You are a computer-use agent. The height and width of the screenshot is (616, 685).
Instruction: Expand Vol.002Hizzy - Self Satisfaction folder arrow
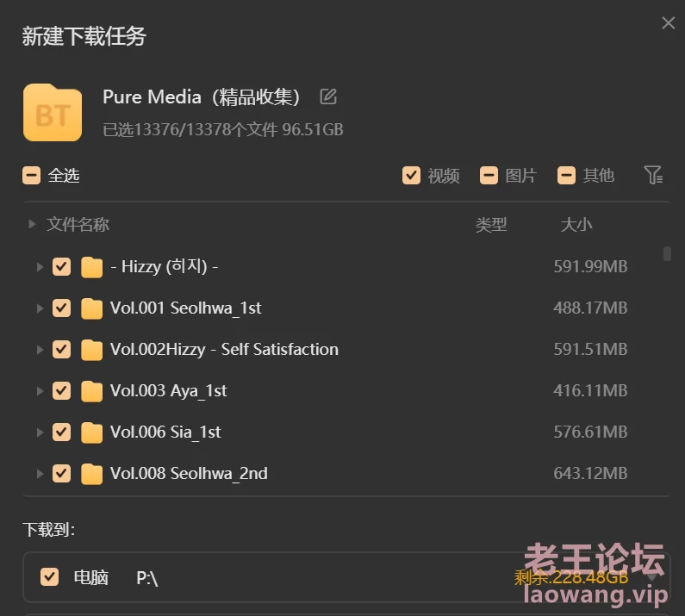point(40,350)
